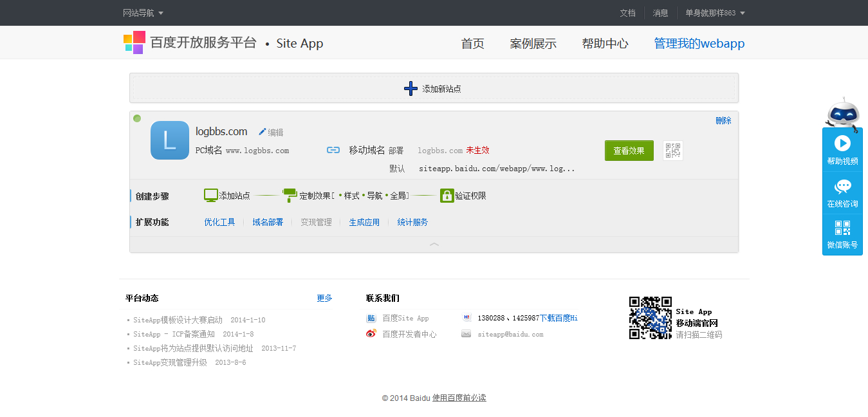Viewport: 868px width, 417px height.
Task: Click the default siteapp.baidu.com/webapp address
Action: tap(497, 169)
